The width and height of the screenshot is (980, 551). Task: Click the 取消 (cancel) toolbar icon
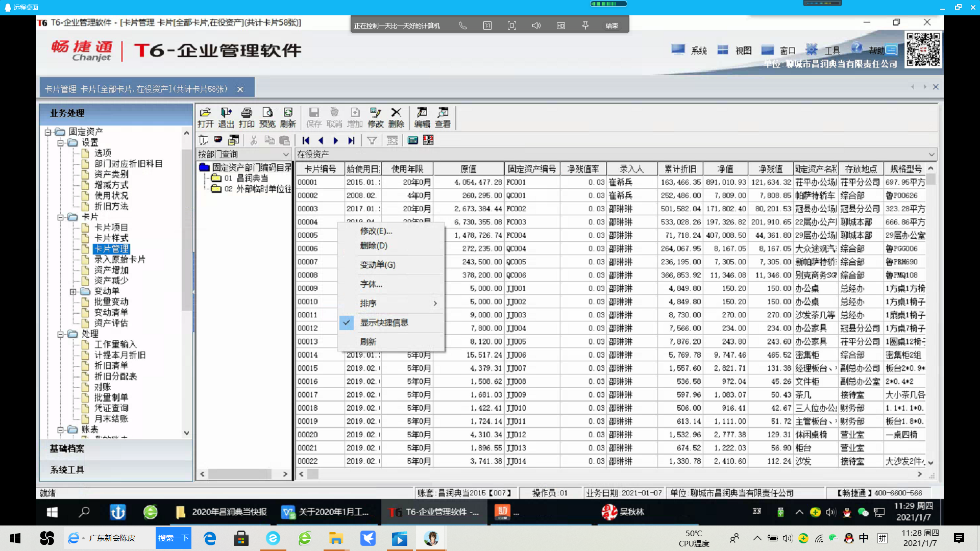pos(334,117)
